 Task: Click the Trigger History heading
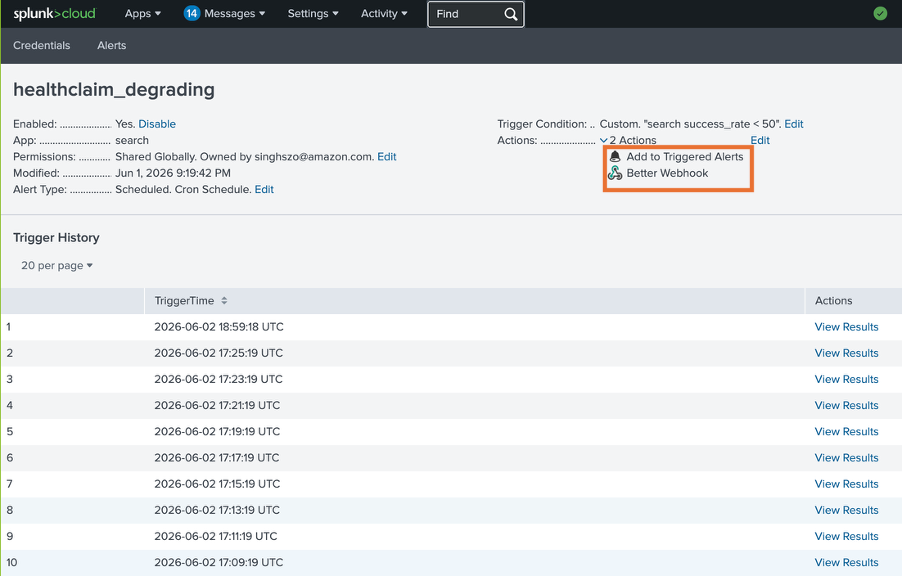click(x=56, y=238)
